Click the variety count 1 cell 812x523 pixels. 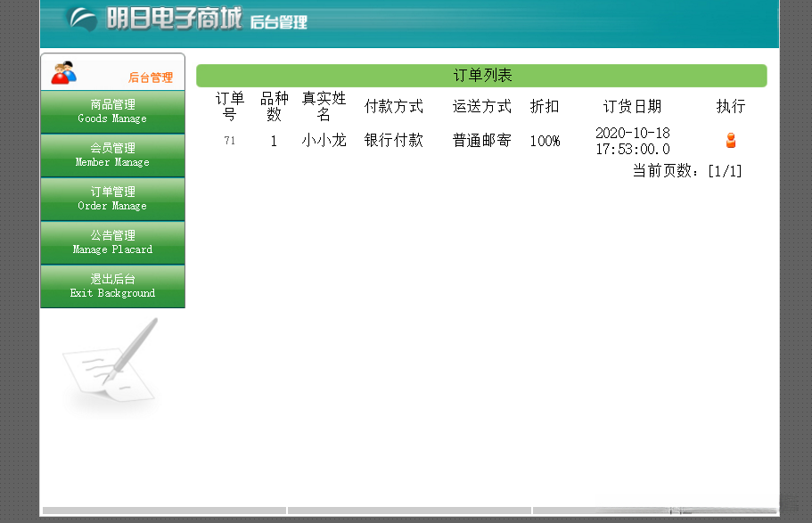tap(274, 141)
